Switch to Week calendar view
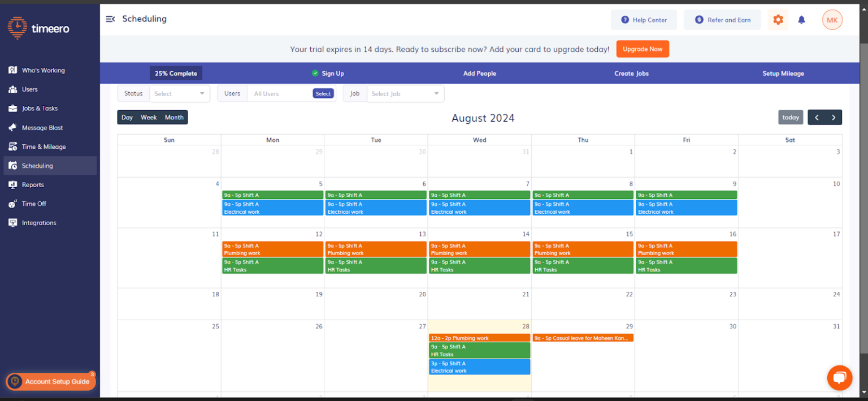 [148, 117]
